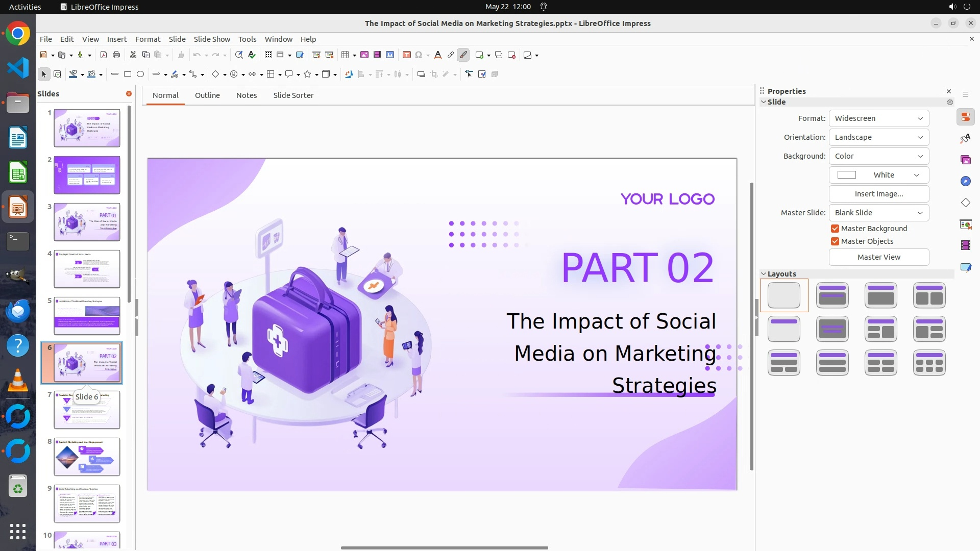This screenshot has width=980, height=551.
Task: Uncheck the Master Background checkbox
Action: tap(835, 229)
